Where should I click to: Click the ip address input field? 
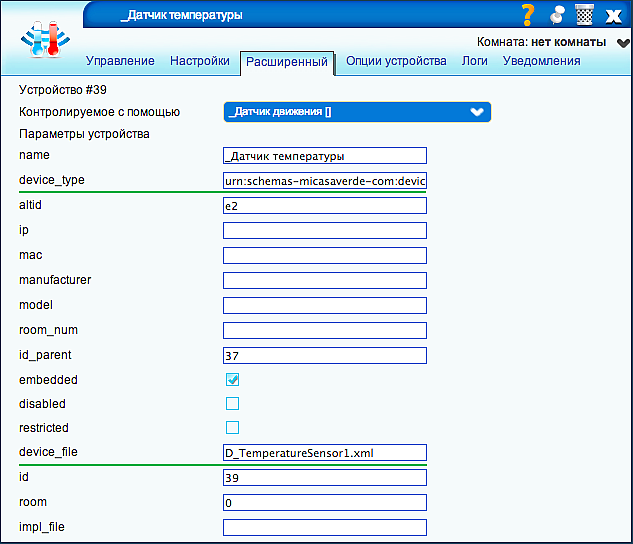click(x=325, y=231)
